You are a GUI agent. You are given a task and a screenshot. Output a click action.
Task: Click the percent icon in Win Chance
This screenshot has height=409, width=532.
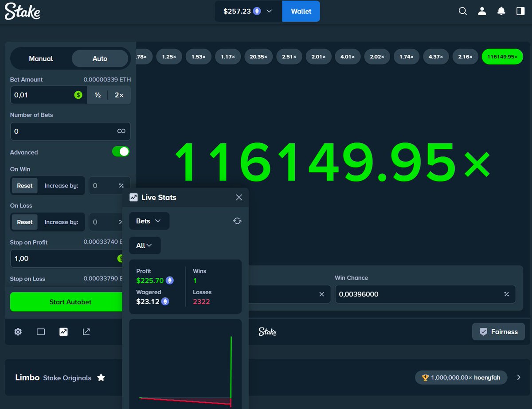(506, 294)
